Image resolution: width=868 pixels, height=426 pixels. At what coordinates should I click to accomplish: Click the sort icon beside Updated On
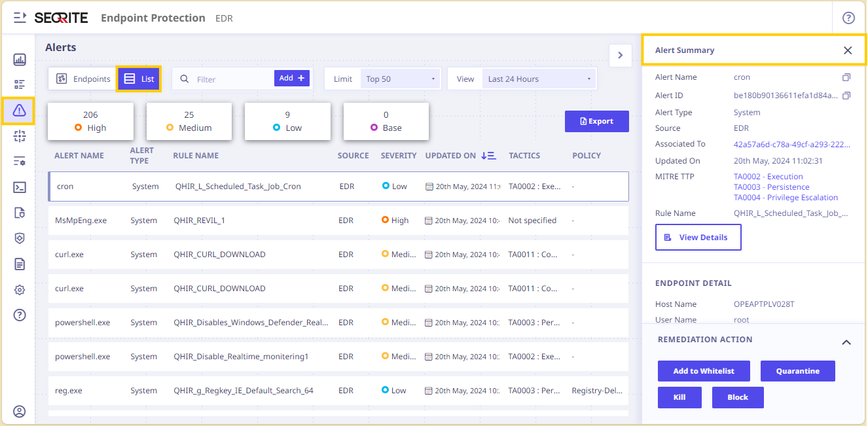[488, 156]
